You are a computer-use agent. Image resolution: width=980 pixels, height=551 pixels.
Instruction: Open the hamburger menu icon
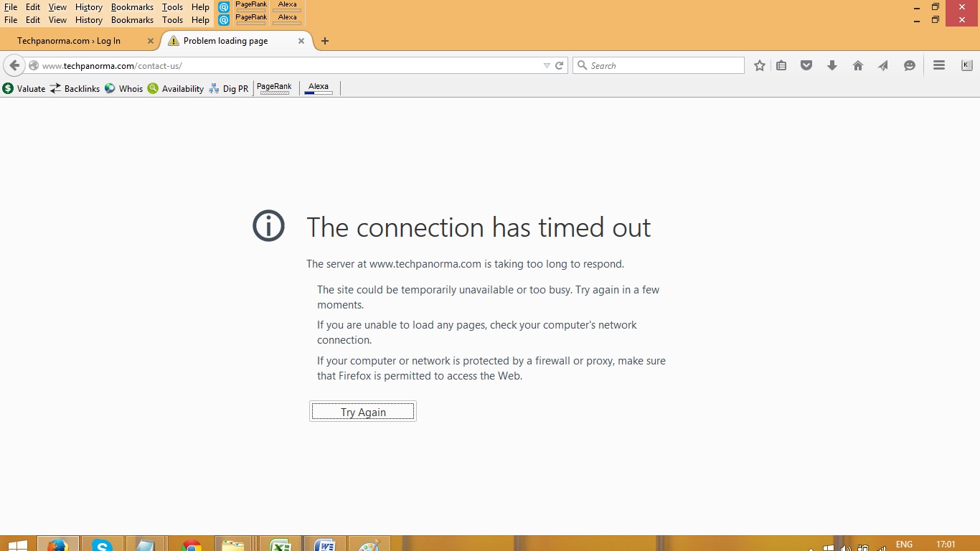938,65
